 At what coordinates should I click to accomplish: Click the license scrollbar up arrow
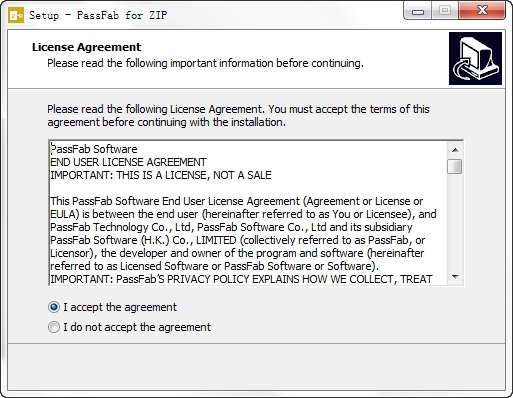455,150
